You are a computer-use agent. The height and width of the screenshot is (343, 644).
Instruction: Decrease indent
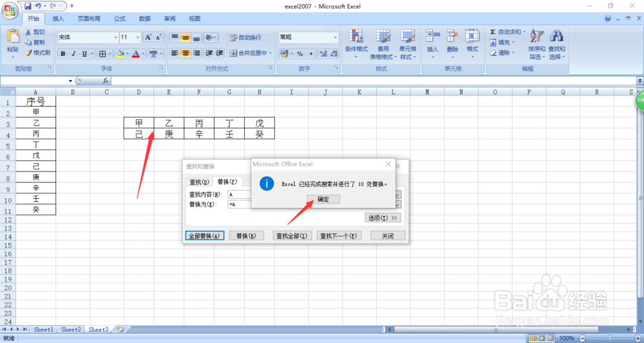(x=209, y=54)
